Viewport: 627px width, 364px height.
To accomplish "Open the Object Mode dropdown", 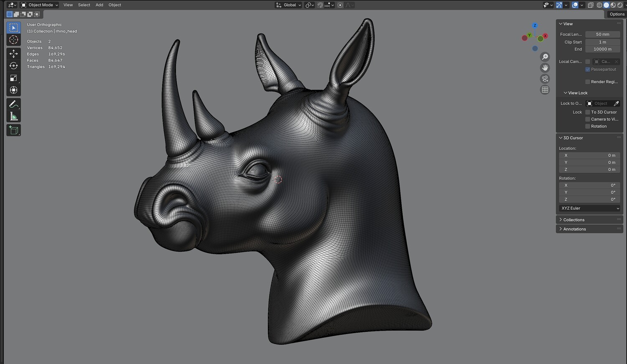I will tap(40, 5).
